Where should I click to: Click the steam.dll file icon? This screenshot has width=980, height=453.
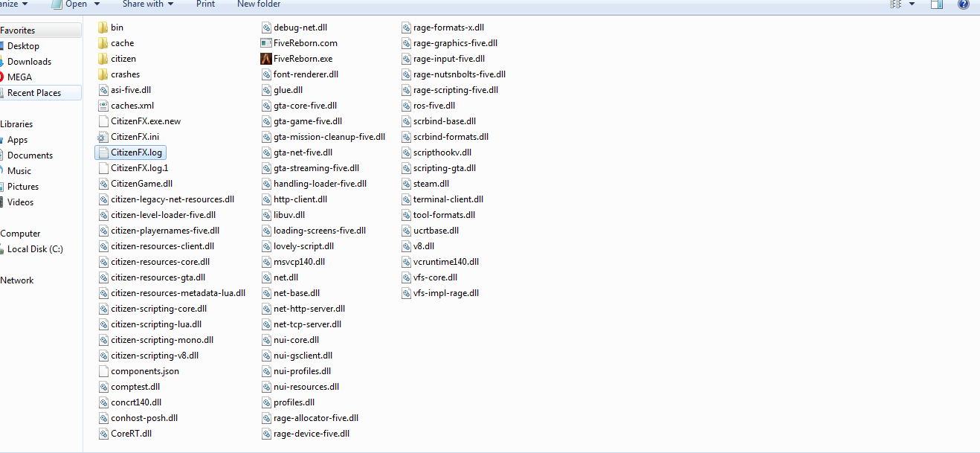pyautogui.click(x=405, y=184)
